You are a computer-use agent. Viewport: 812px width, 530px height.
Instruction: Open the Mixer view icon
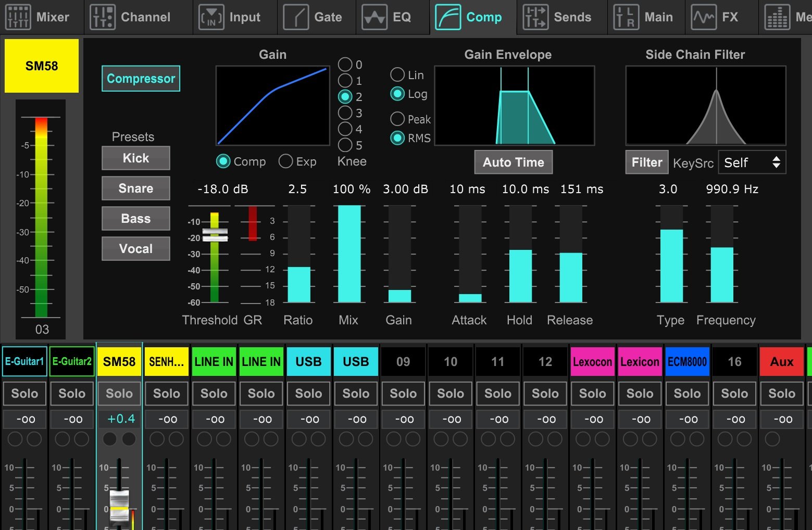click(x=18, y=17)
